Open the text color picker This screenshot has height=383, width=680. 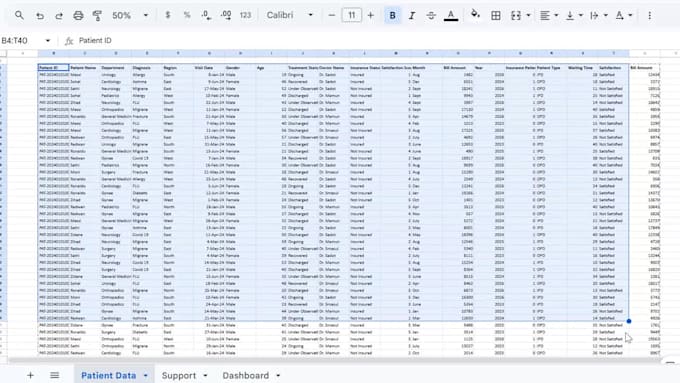point(451,16)
